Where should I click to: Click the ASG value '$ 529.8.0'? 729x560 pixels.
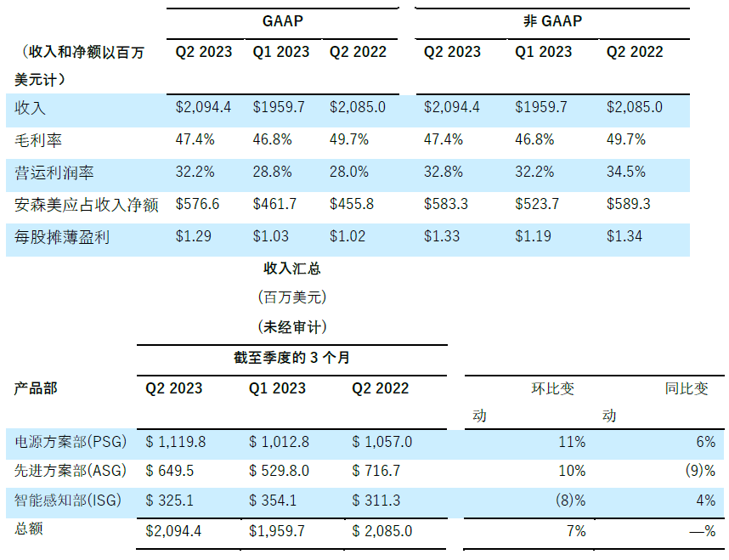click(279, 471)
